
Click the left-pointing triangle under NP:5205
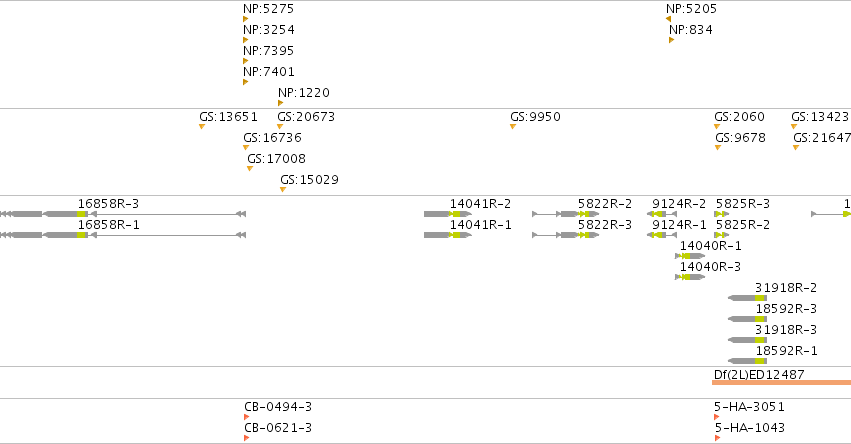pos(669,19)
